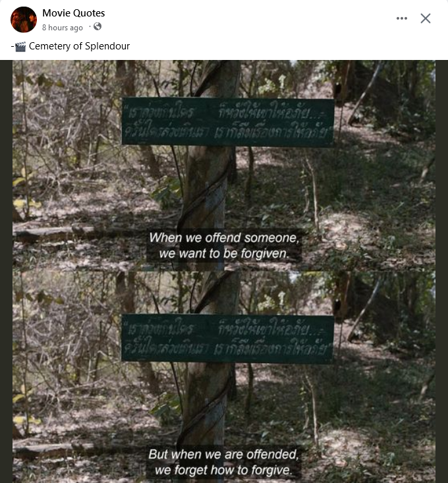Screen dimensions: 448x483
Task: Visit the Movie Quotes page name link
Action: tap(73, 13)
